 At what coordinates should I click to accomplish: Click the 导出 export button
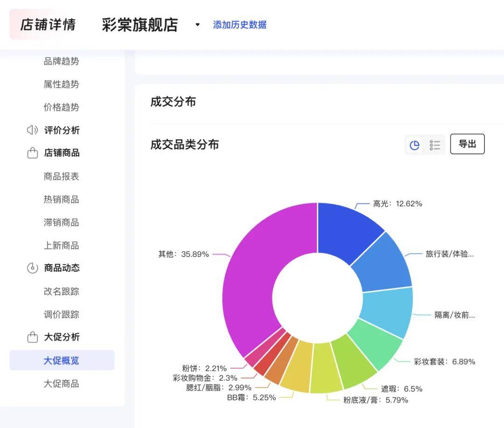tap(467, 144)
